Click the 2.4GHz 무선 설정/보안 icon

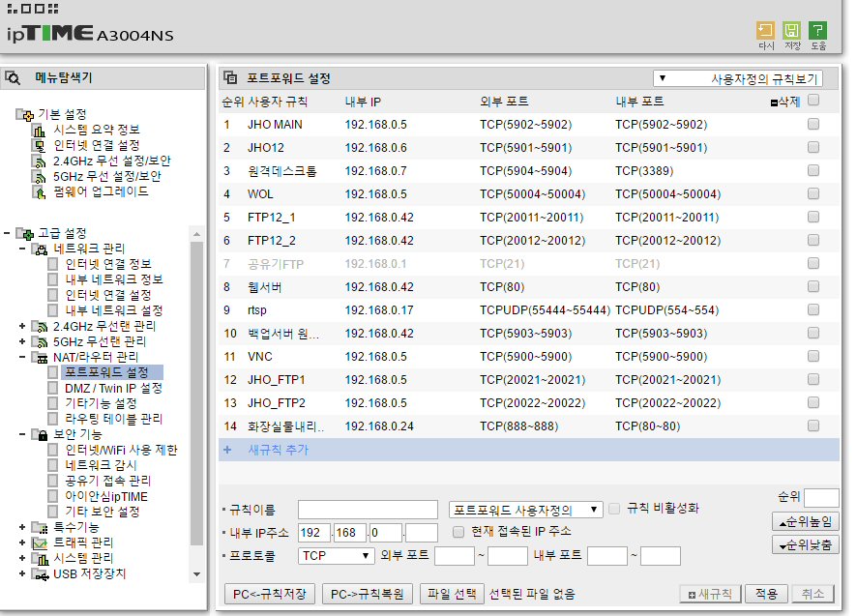[x=40, y=161]
